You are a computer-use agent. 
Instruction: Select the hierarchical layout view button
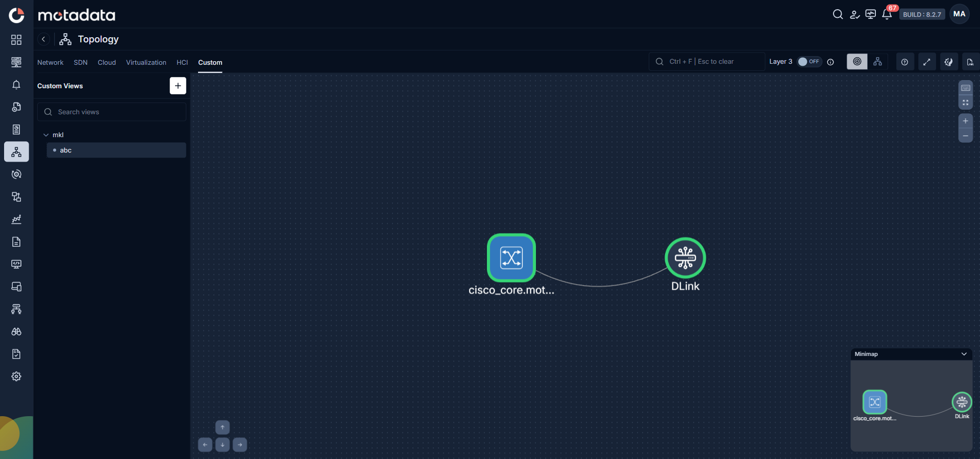[x=877, y=62]
